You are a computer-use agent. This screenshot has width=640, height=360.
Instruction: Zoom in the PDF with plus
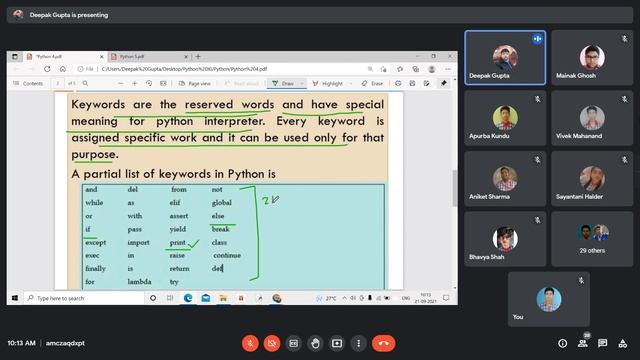coord(135,83)
